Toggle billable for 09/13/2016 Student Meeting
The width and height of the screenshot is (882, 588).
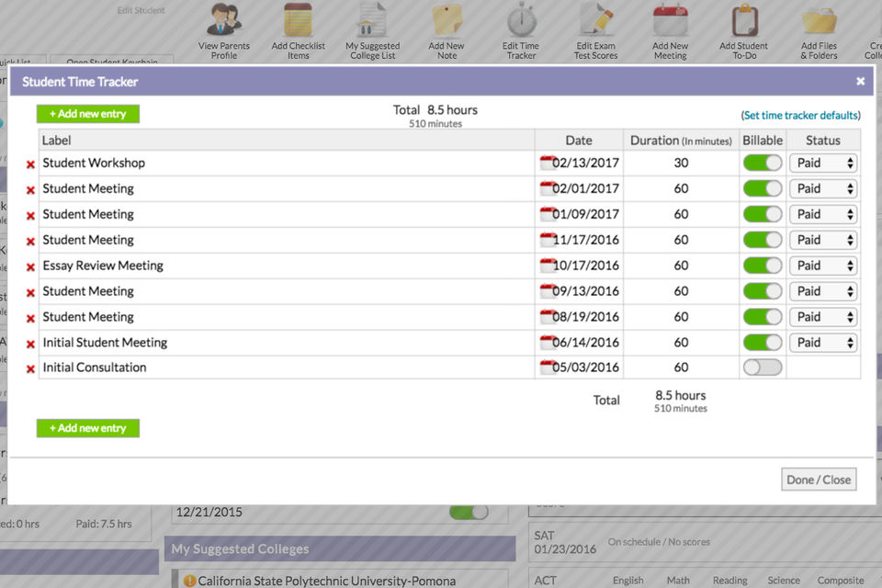[x=763, y=291]
